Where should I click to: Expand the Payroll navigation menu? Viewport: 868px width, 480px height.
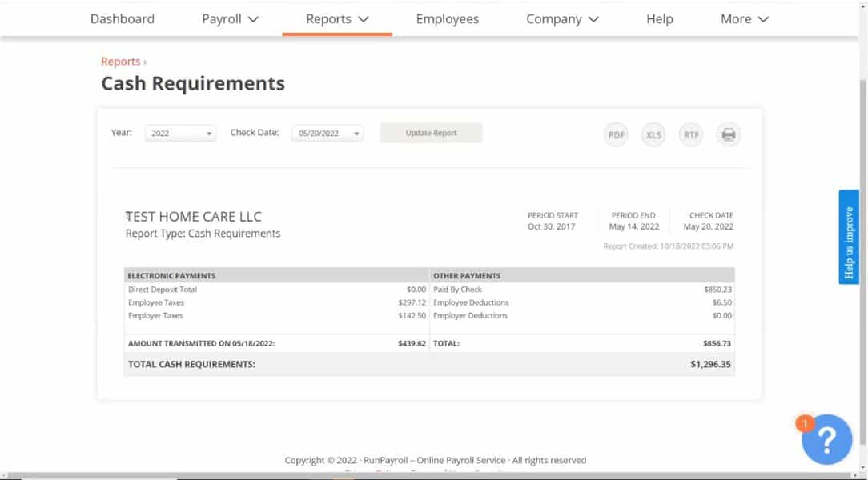point(230,18)
